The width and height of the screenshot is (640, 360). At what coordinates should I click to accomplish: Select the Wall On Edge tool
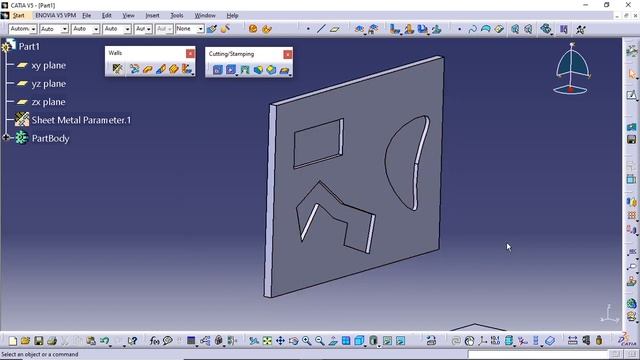pos(160,69)
